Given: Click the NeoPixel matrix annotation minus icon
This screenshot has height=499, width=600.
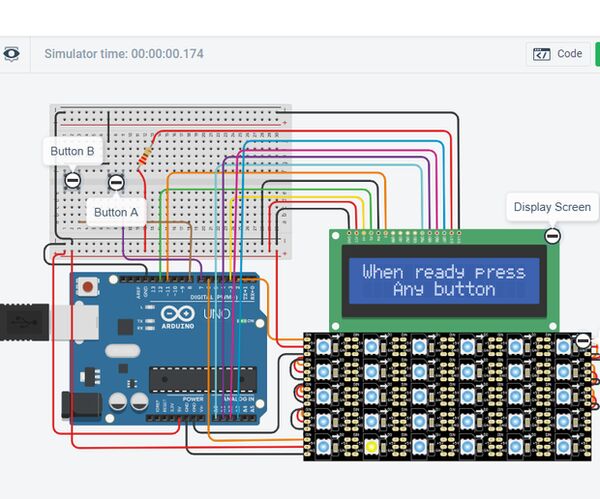Looking at the screenshot, I should tap(583, 340).
